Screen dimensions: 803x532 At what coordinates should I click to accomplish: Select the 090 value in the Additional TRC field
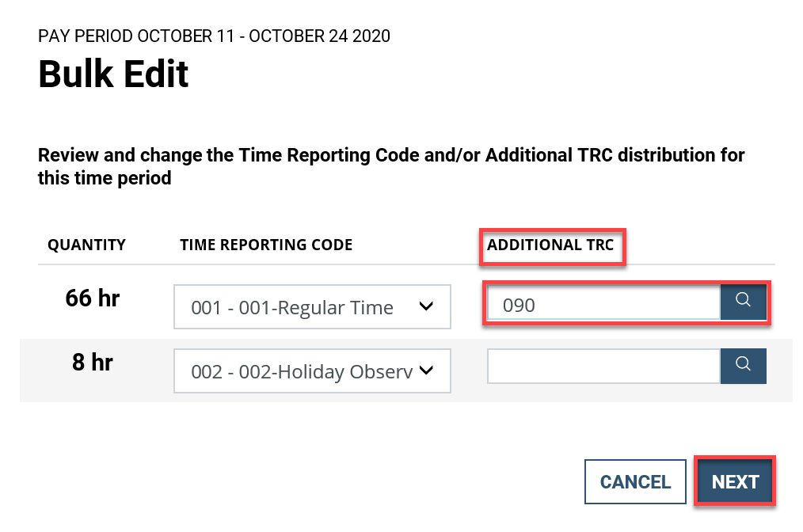point(602,304)
